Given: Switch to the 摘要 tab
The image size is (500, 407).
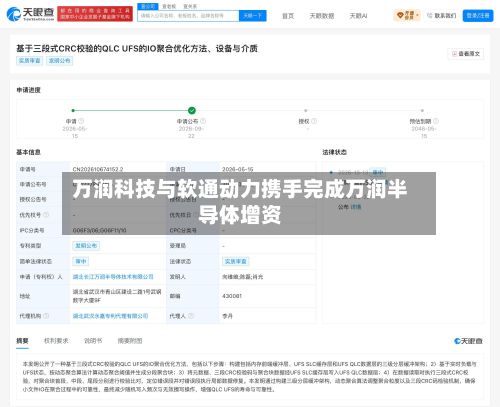Looking at the screenshot, I should click(x=22, y=341).
